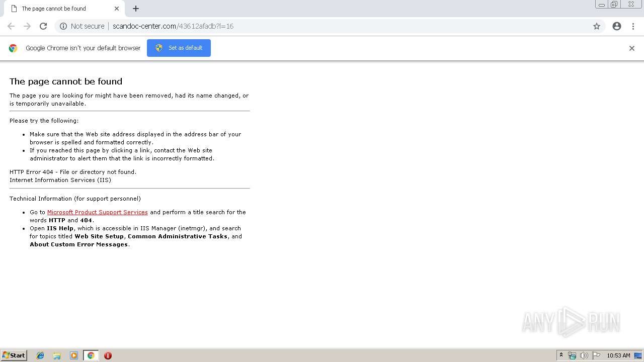Click 'Google Chrome isn't your default browser' text

pyautogui.click(x=83, y=48)
